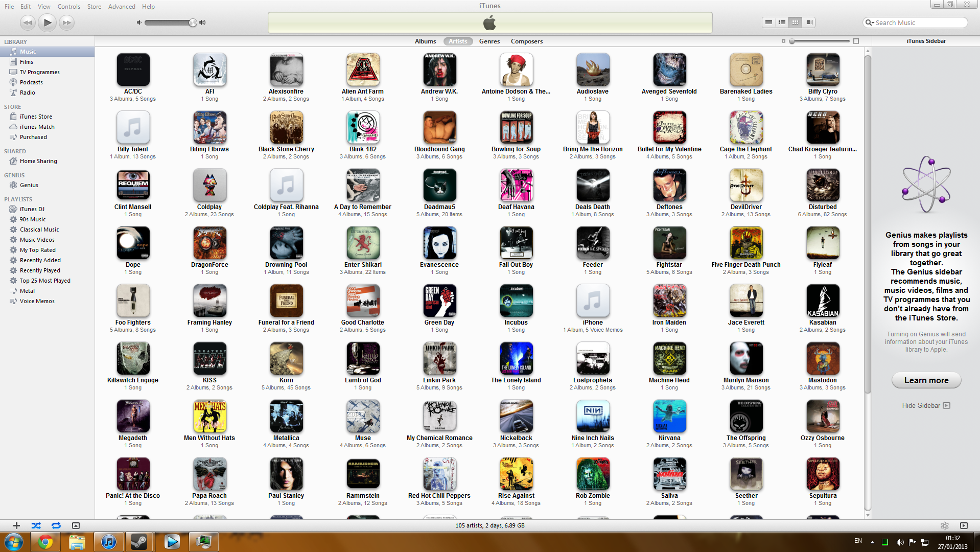This screenshot has height=552, width=980.
Task: Select Music in the Library sidebar
Action: click(47, 52)
